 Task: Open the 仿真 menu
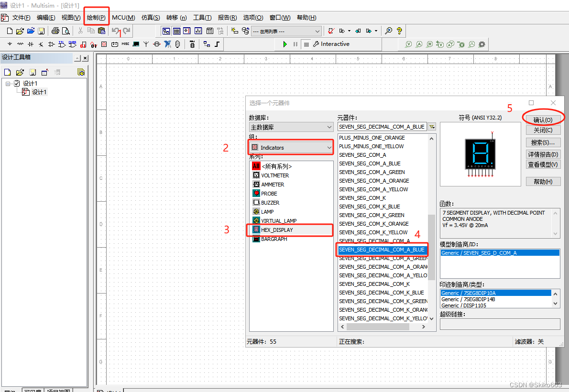coord(150,17)
